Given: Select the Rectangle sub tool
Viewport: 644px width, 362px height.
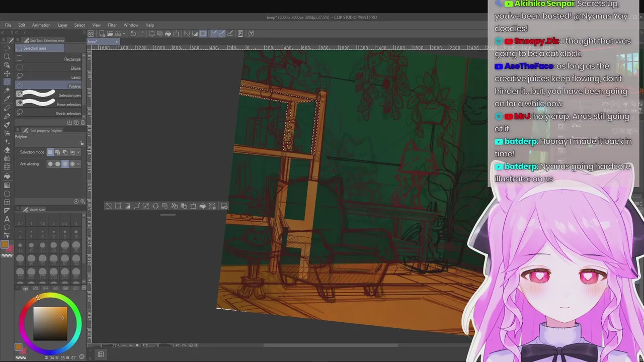Looking at the screenshot, I should (x=48, y=59).
